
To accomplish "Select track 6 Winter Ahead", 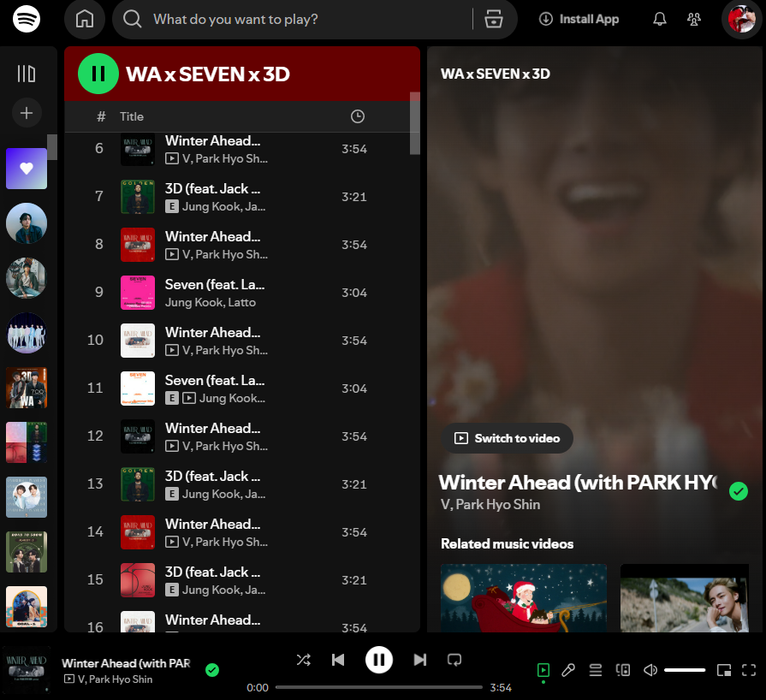I will (242, 149).
